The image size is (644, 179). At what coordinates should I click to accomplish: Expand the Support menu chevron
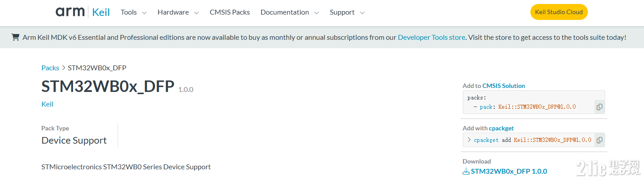(362, 13)
